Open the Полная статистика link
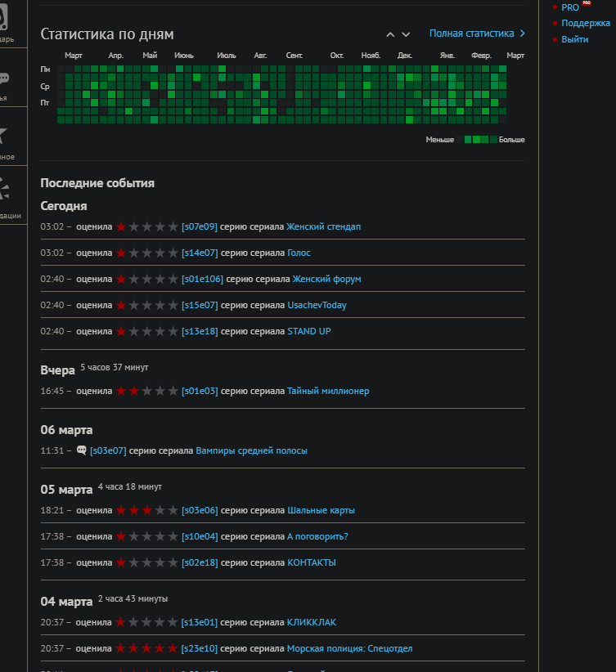This screenshot has height=672, width=616. 471,34
